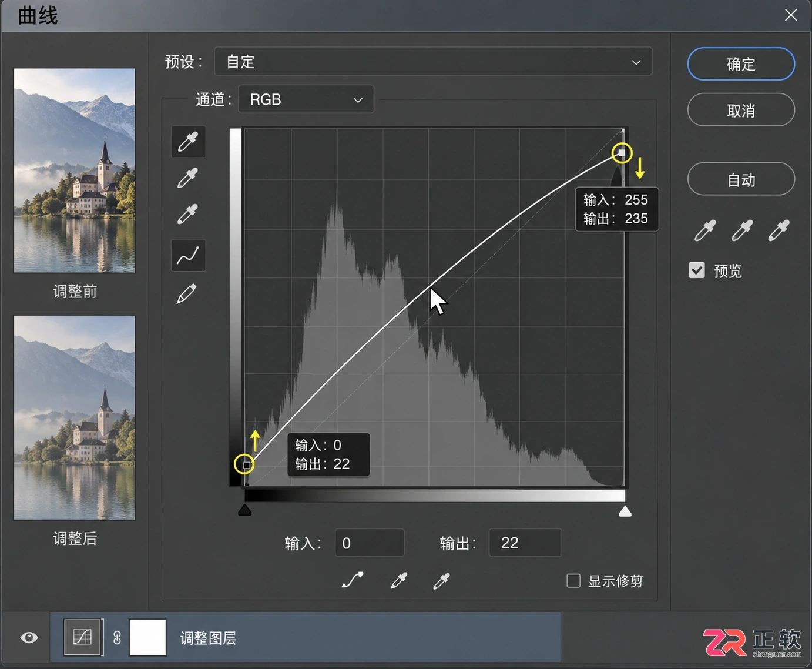The width and height of the screenshot is (812, 669).
Task: Click the layer link chain icon
Action: (117, 638)
